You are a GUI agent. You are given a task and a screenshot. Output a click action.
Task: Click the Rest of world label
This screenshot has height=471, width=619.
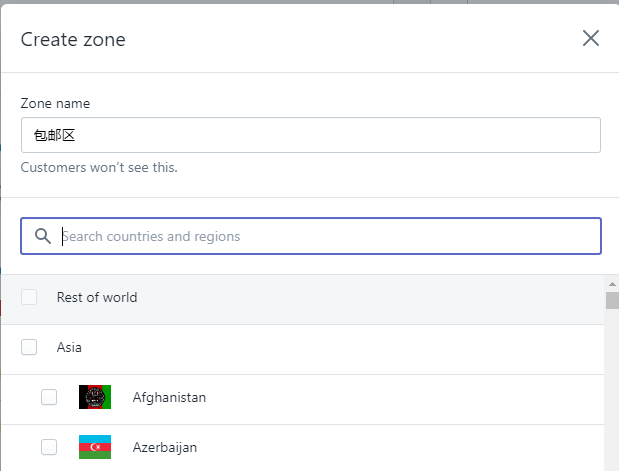click(97, 297)
